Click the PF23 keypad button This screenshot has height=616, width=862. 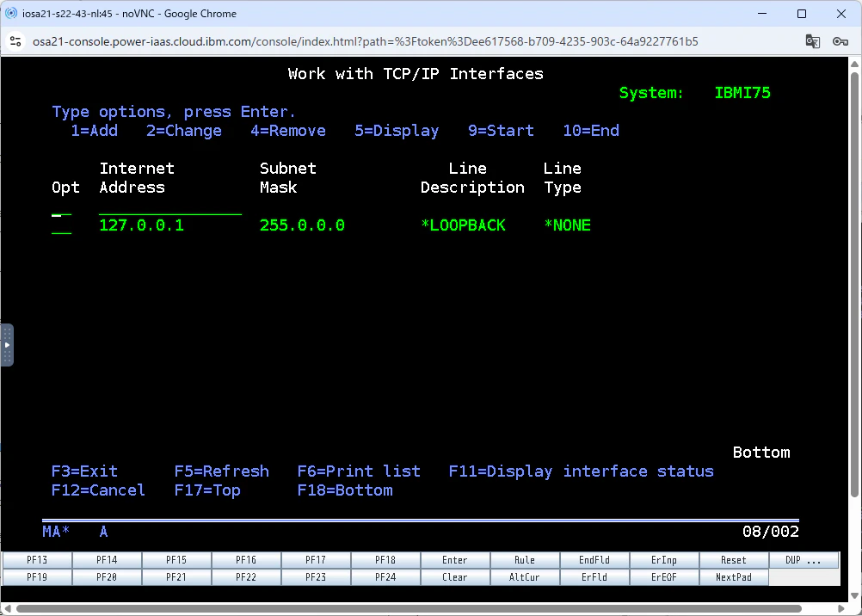point(316,577)
